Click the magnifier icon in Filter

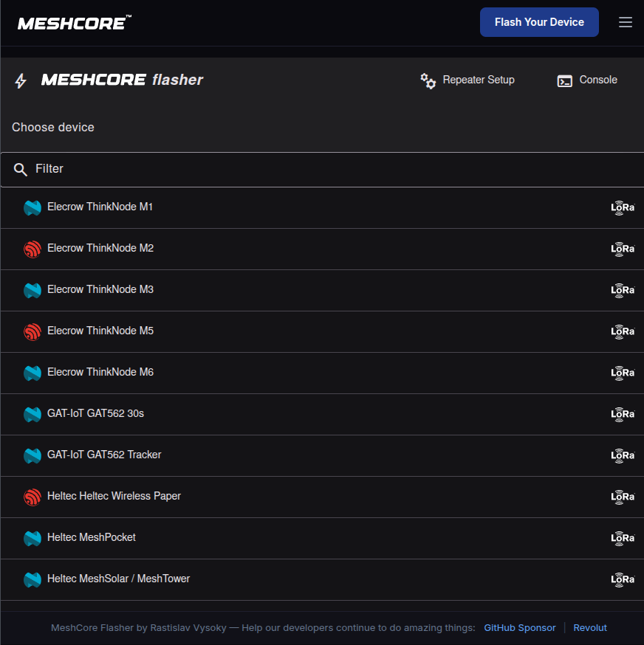[21, 170]
